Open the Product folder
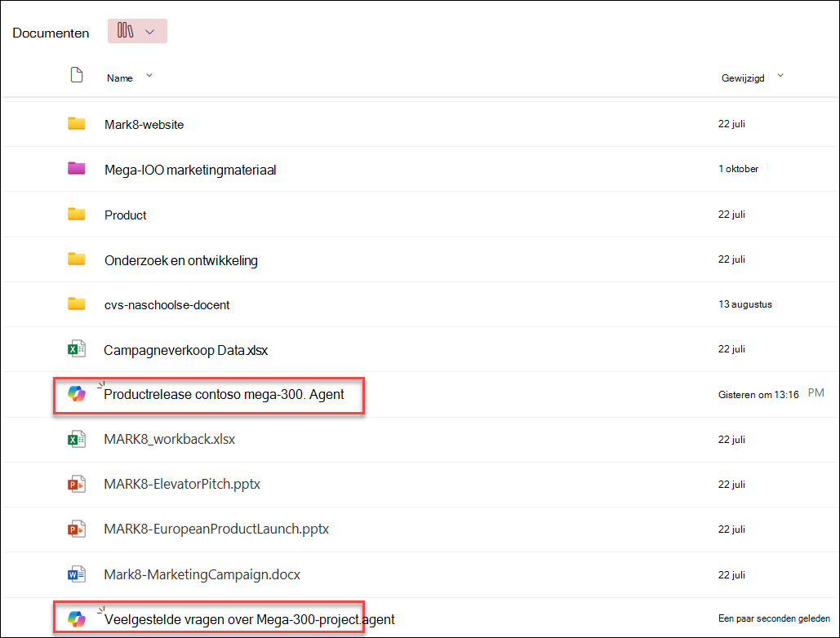840x638 pixels. coord(126,215)
